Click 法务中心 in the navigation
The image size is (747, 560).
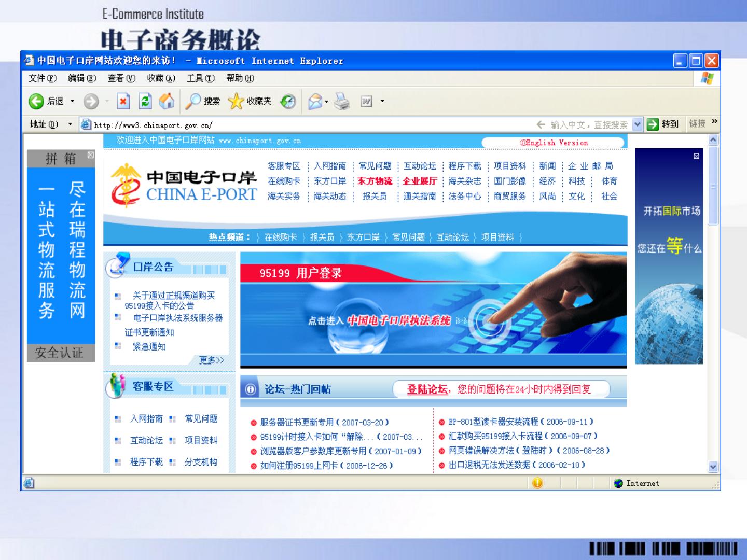click(465, 196)
